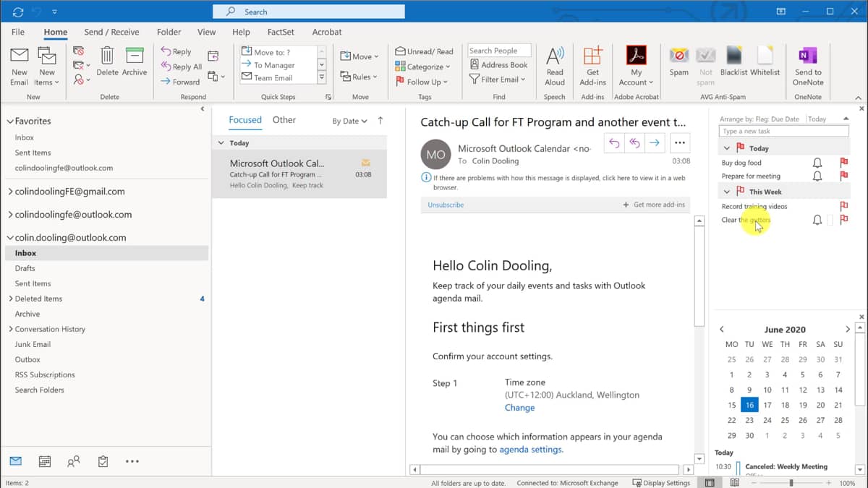This screenshot has width=868, height=488.
Task: Open the AVG Whitelist
Action: (x=765, y=61)
